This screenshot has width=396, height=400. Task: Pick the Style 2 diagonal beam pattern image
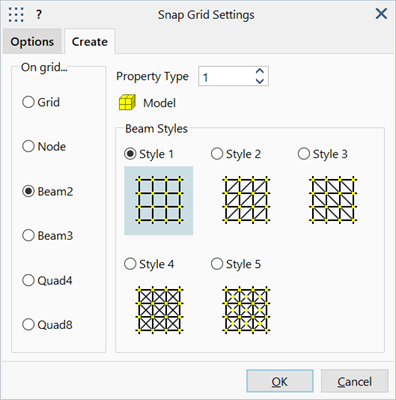click(x=246, y=200)
